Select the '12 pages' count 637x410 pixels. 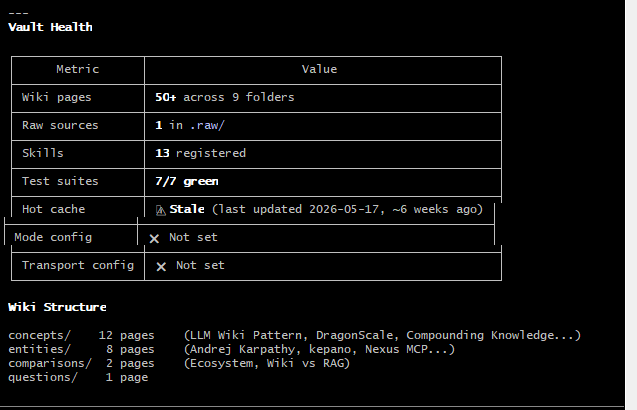point(126,335)
